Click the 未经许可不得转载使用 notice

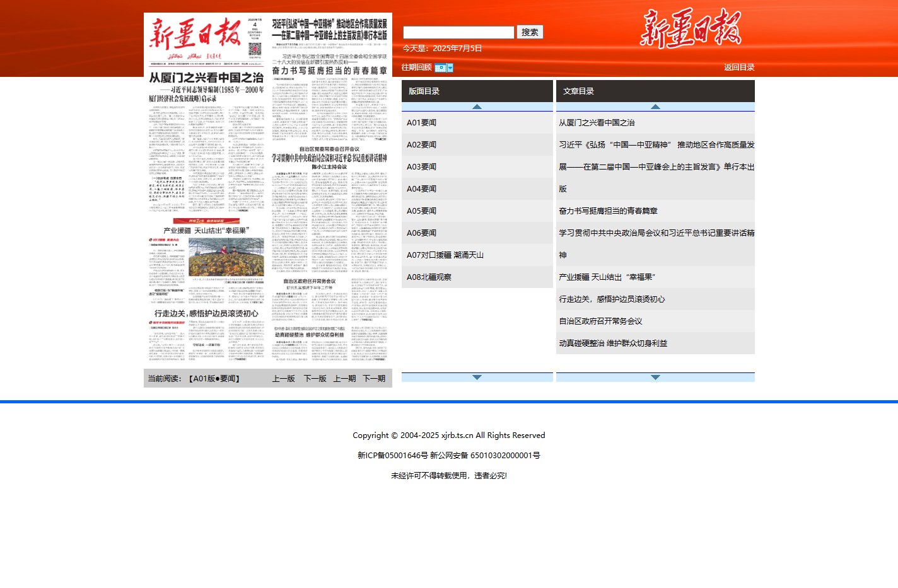tap(449, 476)
